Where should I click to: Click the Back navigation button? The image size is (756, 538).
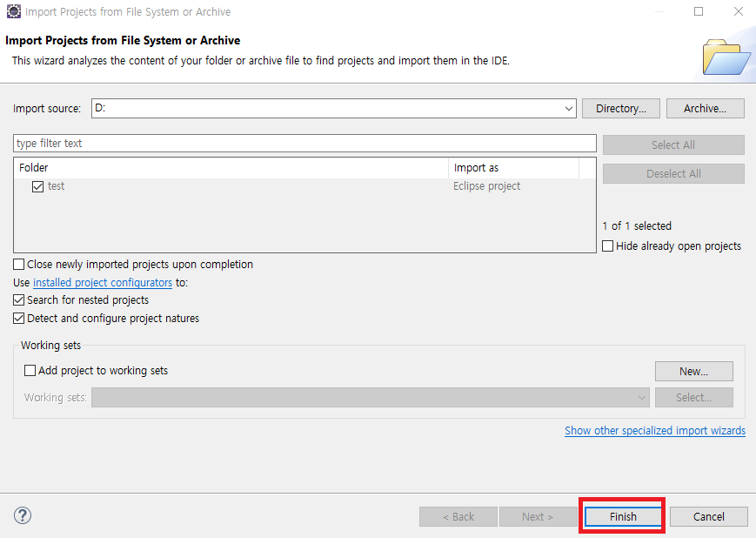tap(458, 517)
